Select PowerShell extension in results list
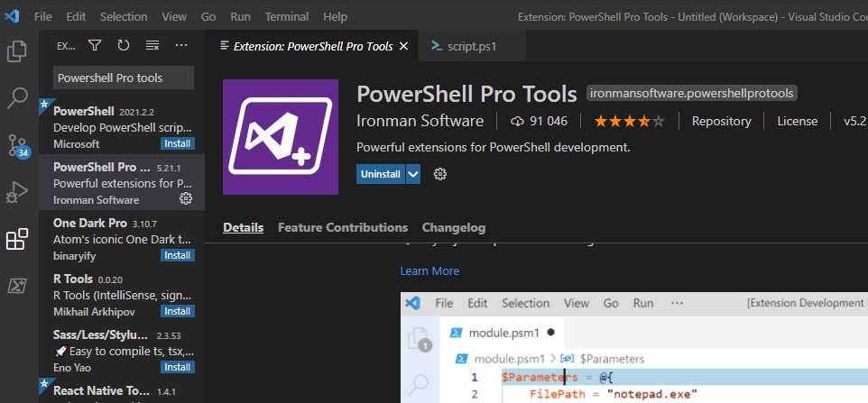This screenshot has height=403, width=868. coord(122,126)
